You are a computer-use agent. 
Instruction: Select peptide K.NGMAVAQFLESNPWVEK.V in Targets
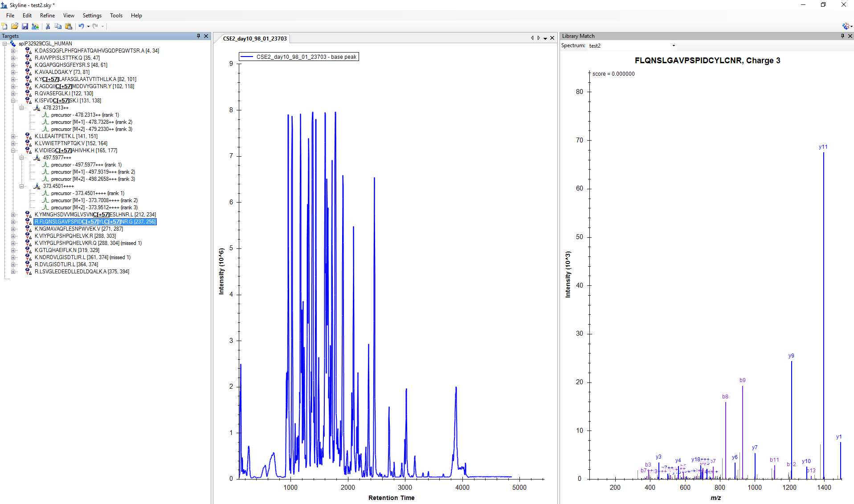click(x=78, y=229)
